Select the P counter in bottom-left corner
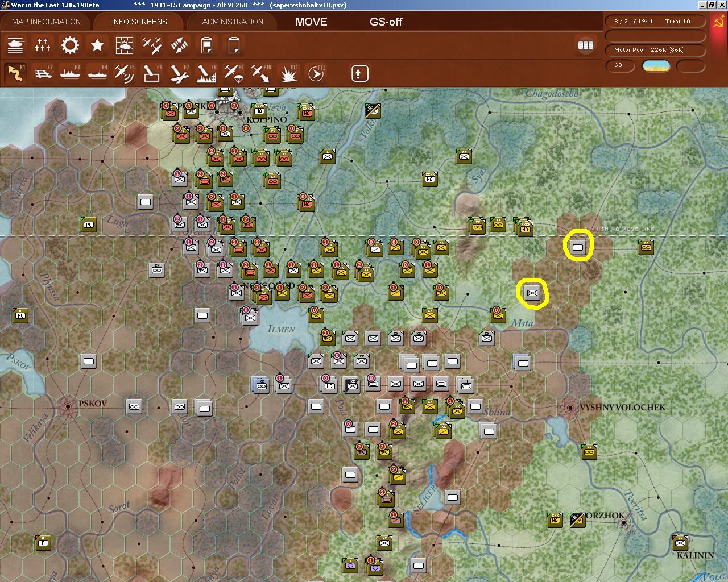728x582 pixels. click(43, 542)
